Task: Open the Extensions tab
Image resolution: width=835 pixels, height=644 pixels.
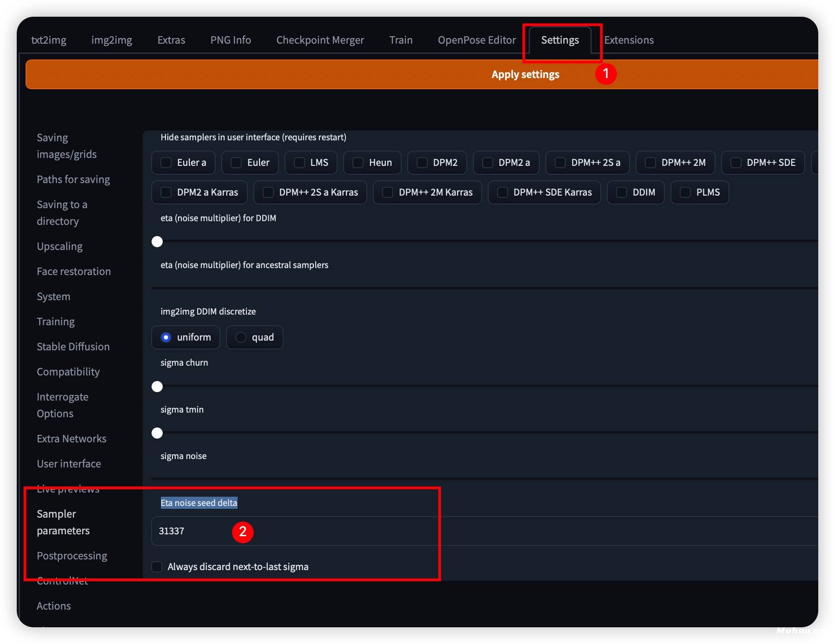Action: (629, 40)
